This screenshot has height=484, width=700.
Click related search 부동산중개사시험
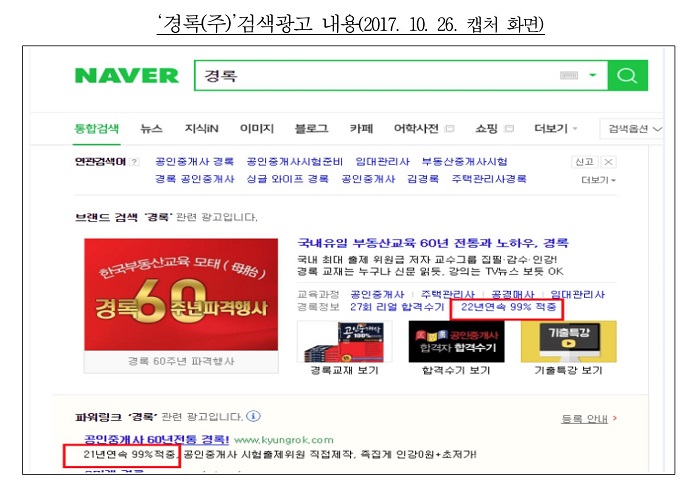(x=465, y=162)
